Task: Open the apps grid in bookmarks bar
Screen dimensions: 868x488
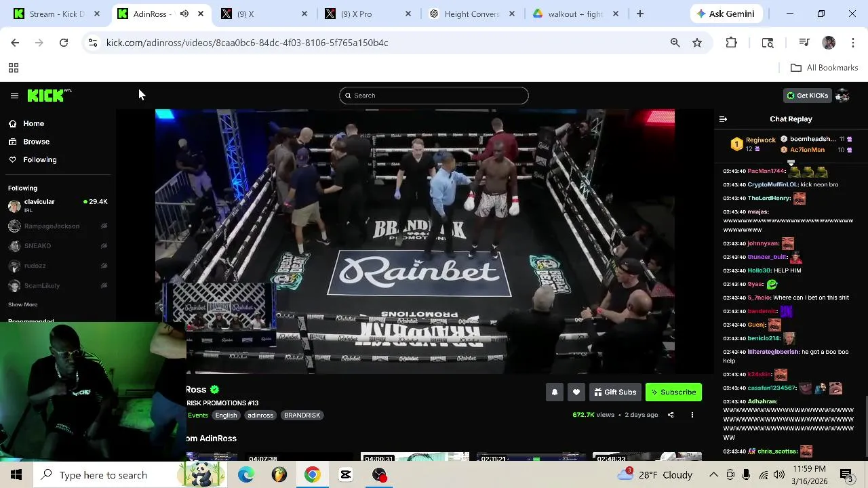Action: (x=13, y=68)
